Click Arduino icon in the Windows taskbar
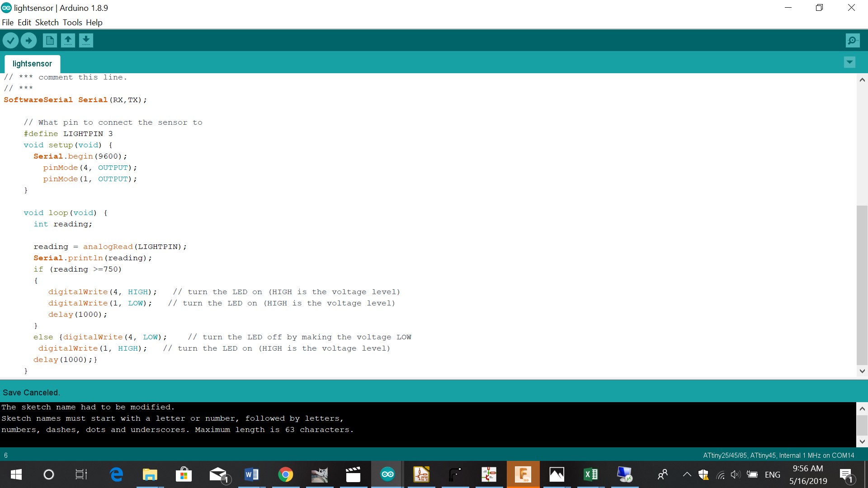 (x=387, y=474)
